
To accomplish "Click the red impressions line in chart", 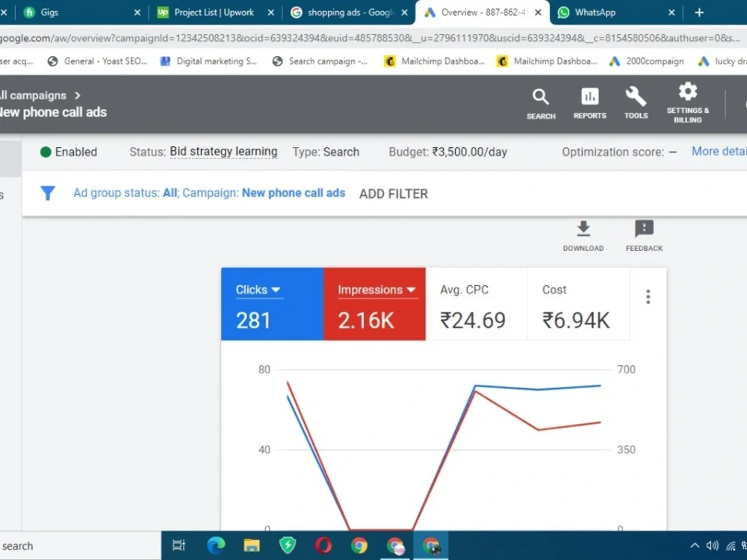I will [x=539, y=429].
